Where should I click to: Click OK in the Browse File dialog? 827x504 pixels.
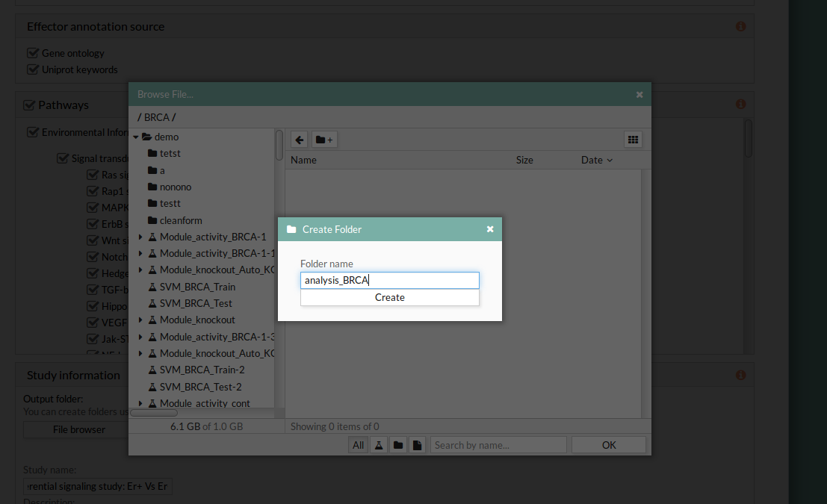pos(608,445)
